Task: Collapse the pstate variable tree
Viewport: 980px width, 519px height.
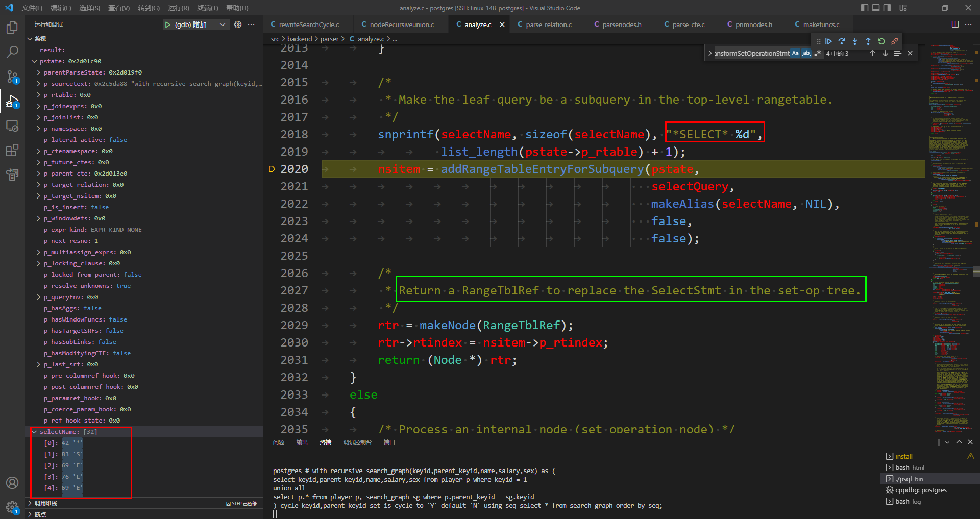Action: click(x=34, y=61)
